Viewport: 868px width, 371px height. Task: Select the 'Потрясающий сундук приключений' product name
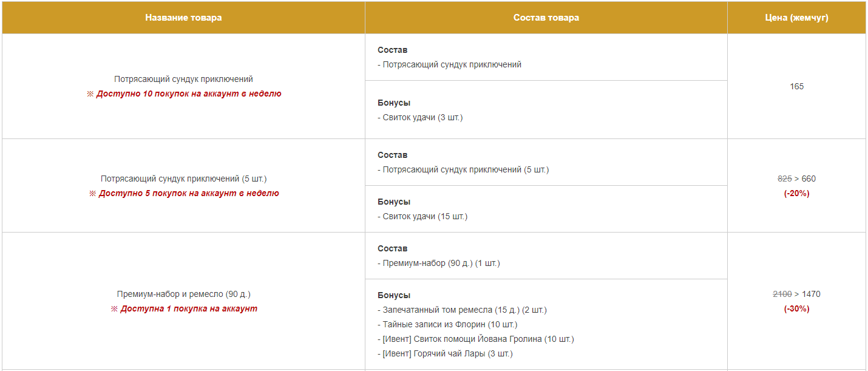coord(183,79)
